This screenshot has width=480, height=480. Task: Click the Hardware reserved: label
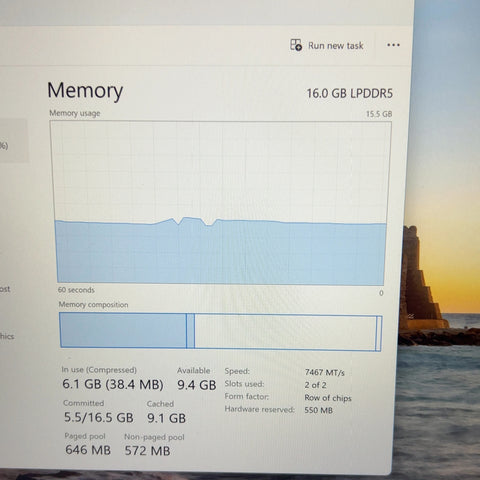[260, 409]
